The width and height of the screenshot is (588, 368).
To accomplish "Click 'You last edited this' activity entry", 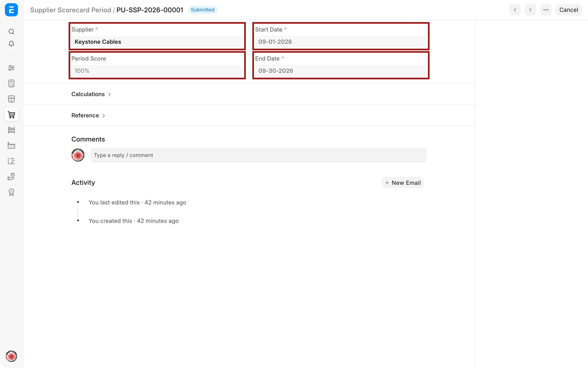I will 137,202.
